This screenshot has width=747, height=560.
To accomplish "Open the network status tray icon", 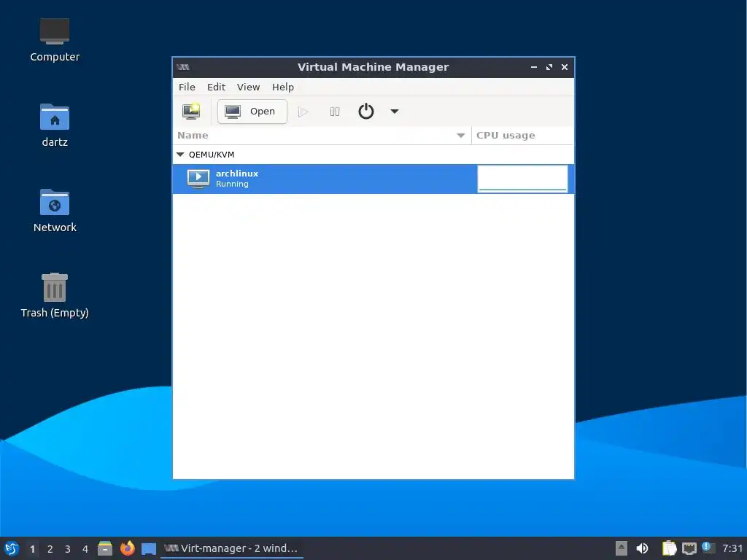I will tap(689, 548).
